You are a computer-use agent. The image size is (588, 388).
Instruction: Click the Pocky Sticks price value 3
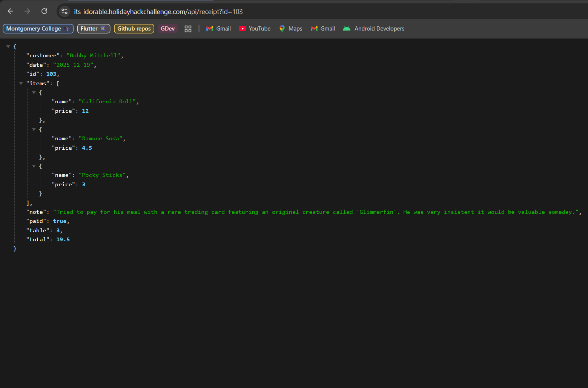click(x=84, y=185)
